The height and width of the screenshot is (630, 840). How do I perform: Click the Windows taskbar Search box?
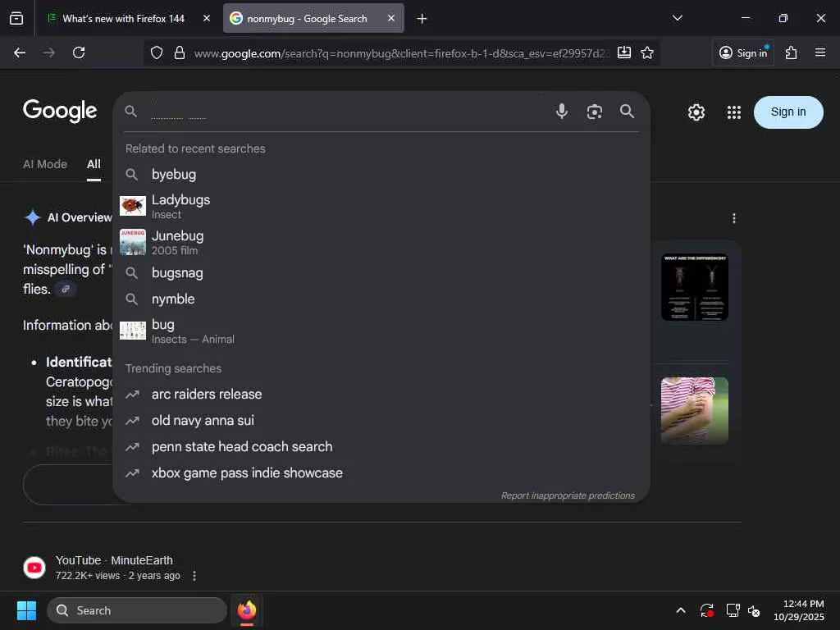coord(137,610)
